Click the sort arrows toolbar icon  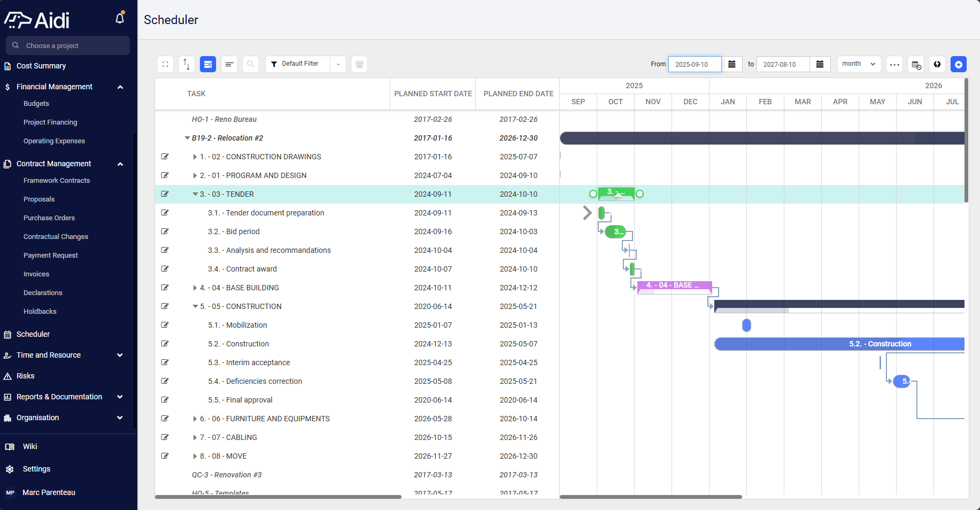pyautogui.click(x=187, y=64)
